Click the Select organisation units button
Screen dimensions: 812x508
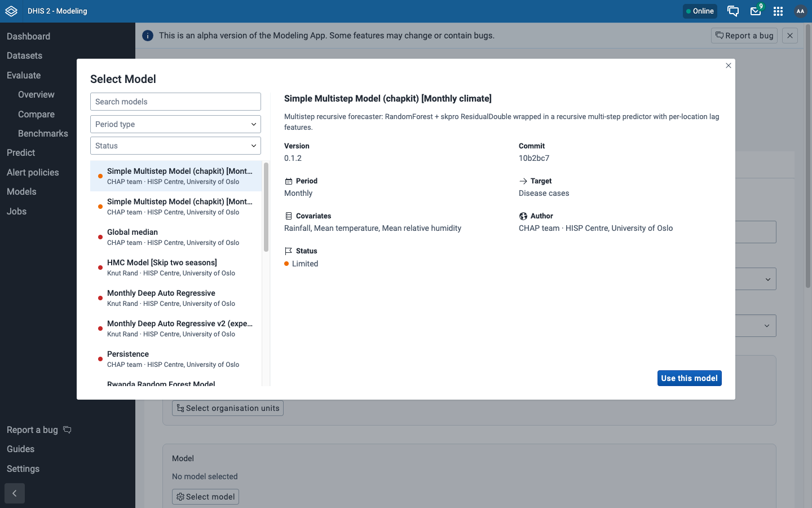[x=228, y=408]
